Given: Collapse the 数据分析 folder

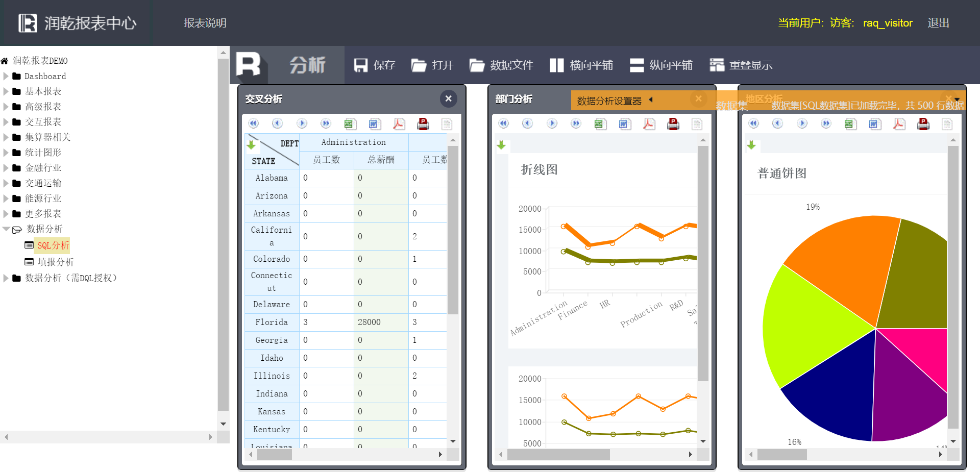Looking at the screenshot, I should 6,229.
